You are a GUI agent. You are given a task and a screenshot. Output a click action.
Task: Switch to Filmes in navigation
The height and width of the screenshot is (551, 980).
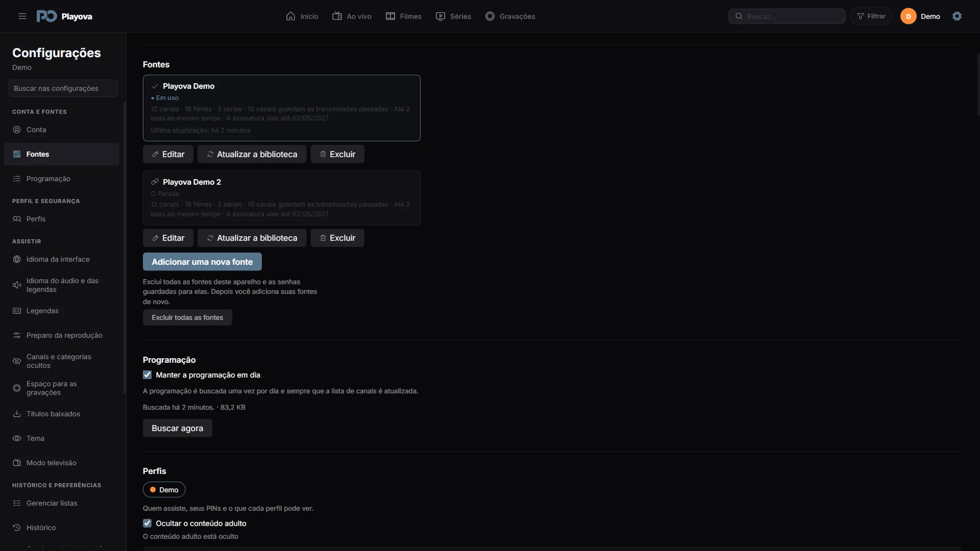pos(403,16)
